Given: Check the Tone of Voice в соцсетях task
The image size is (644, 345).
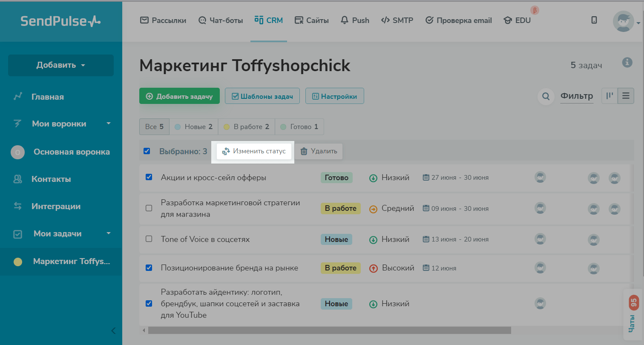Looking at the screenshot, I should coord(149,239).
